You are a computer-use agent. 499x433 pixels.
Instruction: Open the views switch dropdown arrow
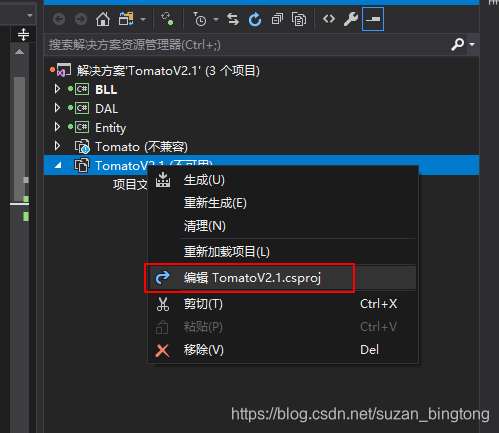point(143,19)
